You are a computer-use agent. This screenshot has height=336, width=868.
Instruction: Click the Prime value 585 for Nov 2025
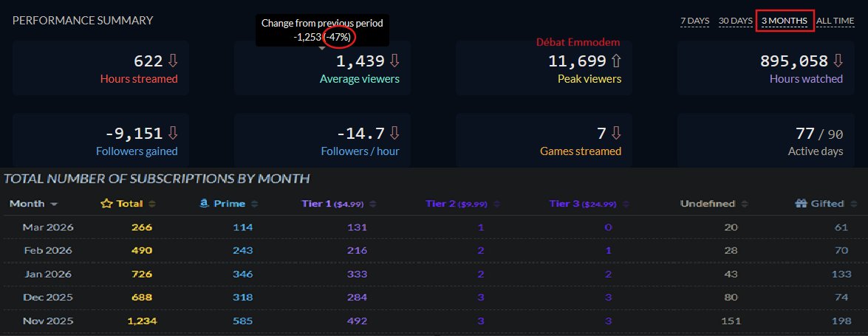pyautogui.click(x=242, y=321)
